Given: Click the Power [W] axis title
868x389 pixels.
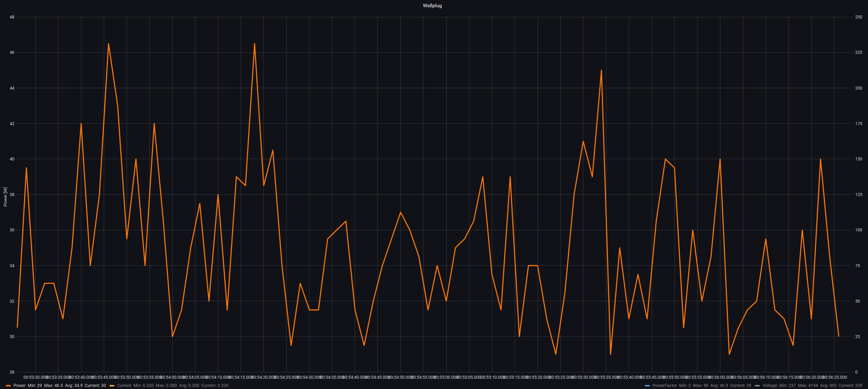Looking at the screenshot, I should click(5, 197).
